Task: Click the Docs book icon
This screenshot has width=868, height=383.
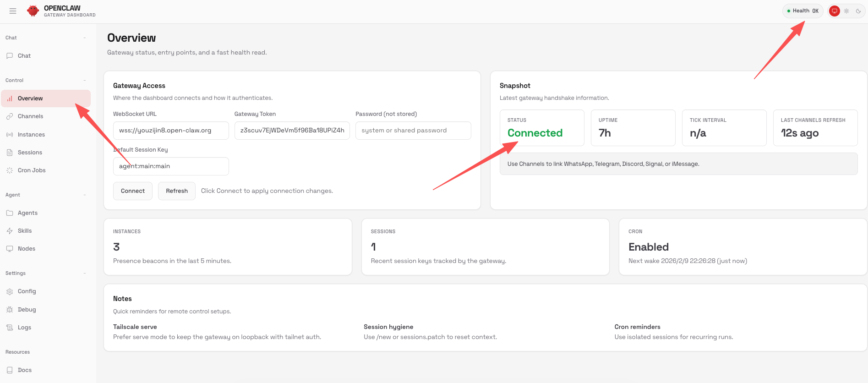Action: [10, 370]
